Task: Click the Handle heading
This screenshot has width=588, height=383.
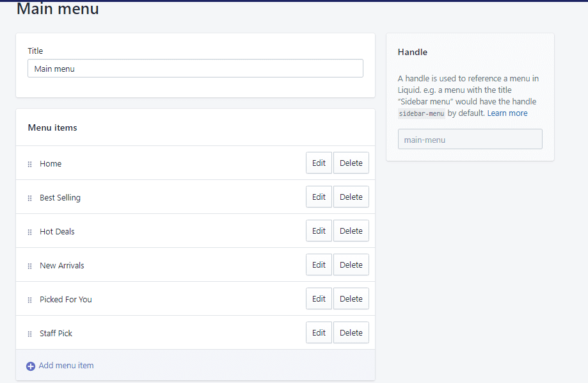Action: pyautogui.click(x=413, y=52)
